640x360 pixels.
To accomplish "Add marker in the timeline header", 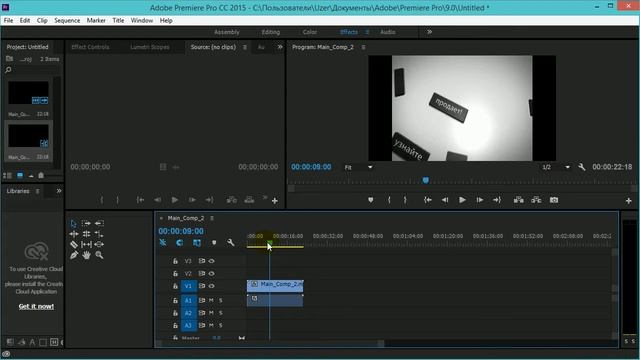I will tap(214, 243).
